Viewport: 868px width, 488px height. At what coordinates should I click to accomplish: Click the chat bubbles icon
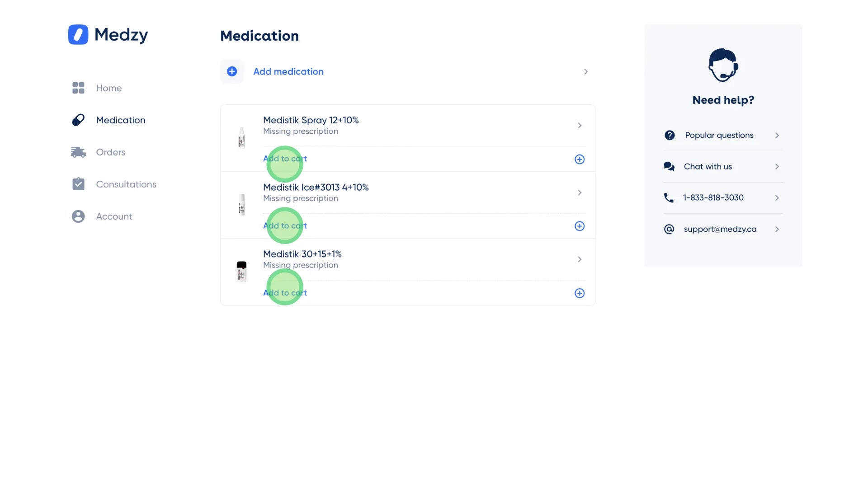point(669,166)
